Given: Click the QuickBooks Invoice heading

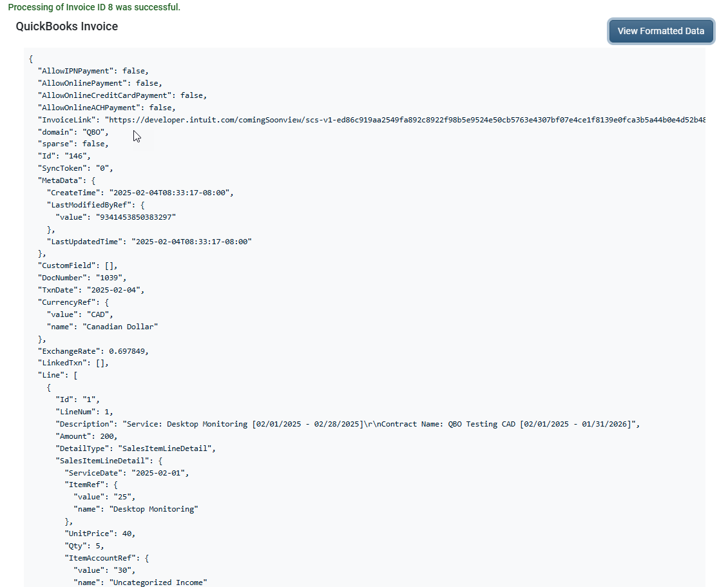Looking at the screenshot, I should [x=67, y=26].
